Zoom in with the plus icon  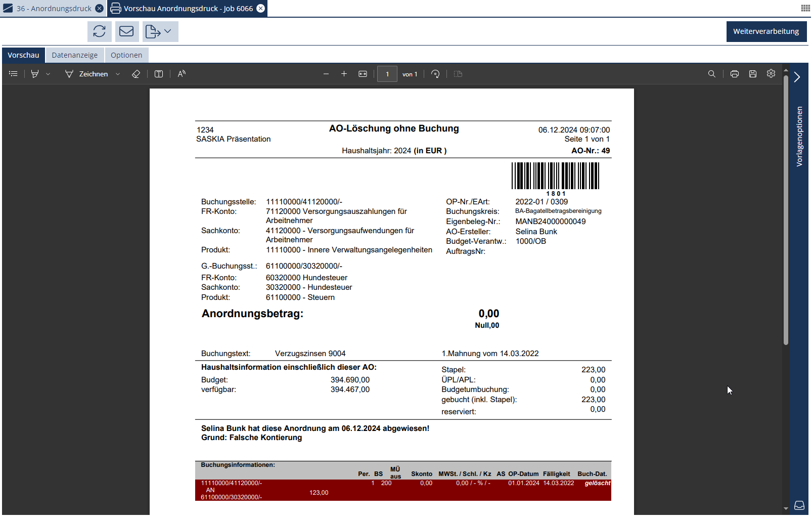tap(344, 74)
